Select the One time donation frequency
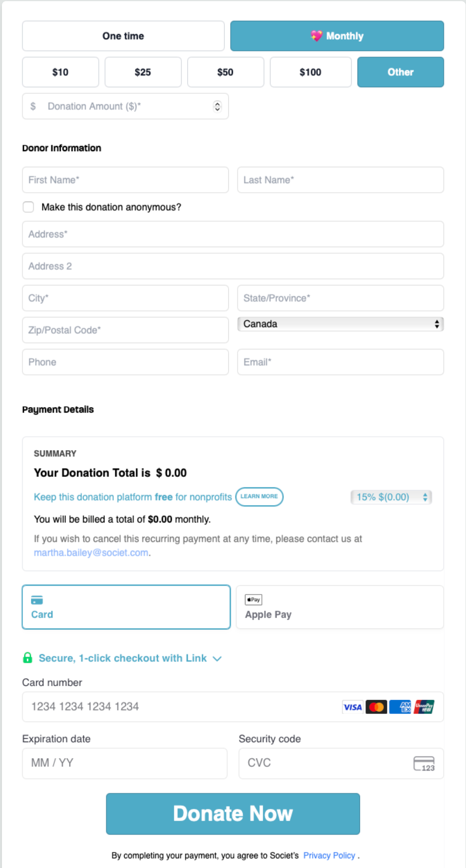Image resolution: width=466 pixels, height=868 pixels. point(123,36)
